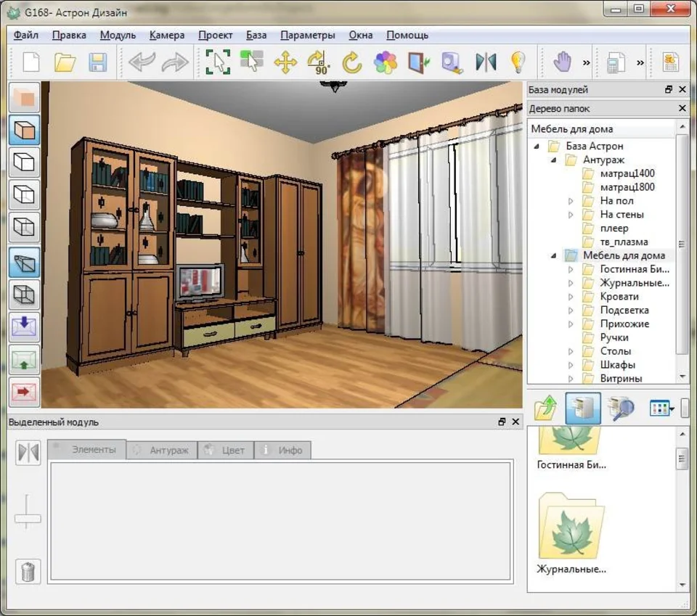The height and width of the screenshot is (616, 697).
Task: Select third outlined cube view mode
Action: (25, 194)
